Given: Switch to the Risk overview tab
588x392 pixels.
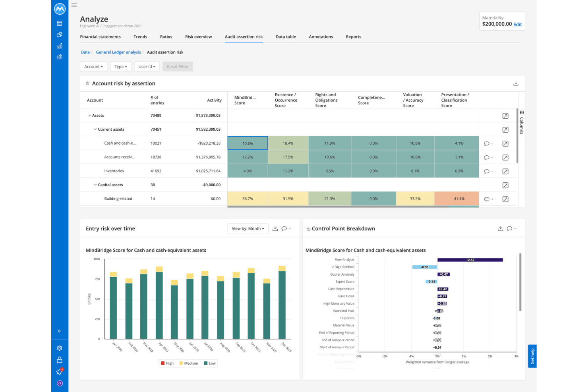Looking at the screenshot, I should tap(199, 37).
